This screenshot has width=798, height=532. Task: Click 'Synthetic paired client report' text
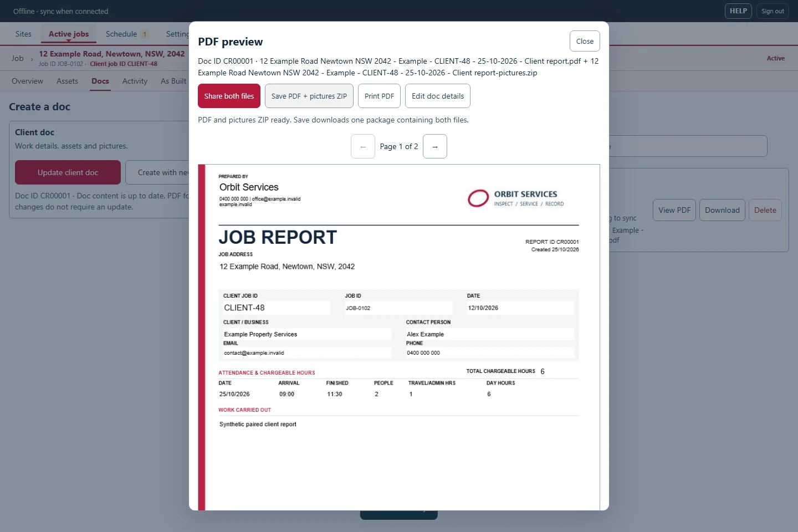[258, 424]
